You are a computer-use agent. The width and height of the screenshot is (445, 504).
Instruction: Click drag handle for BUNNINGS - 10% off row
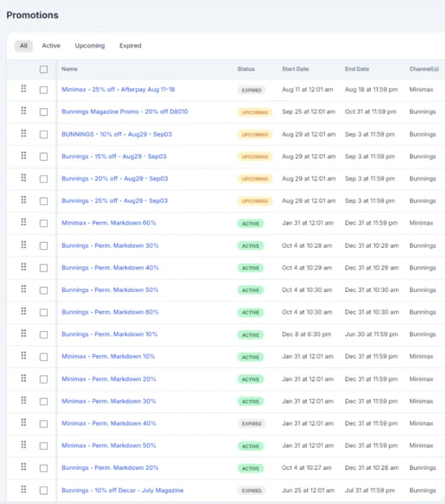tap(24, 133)
